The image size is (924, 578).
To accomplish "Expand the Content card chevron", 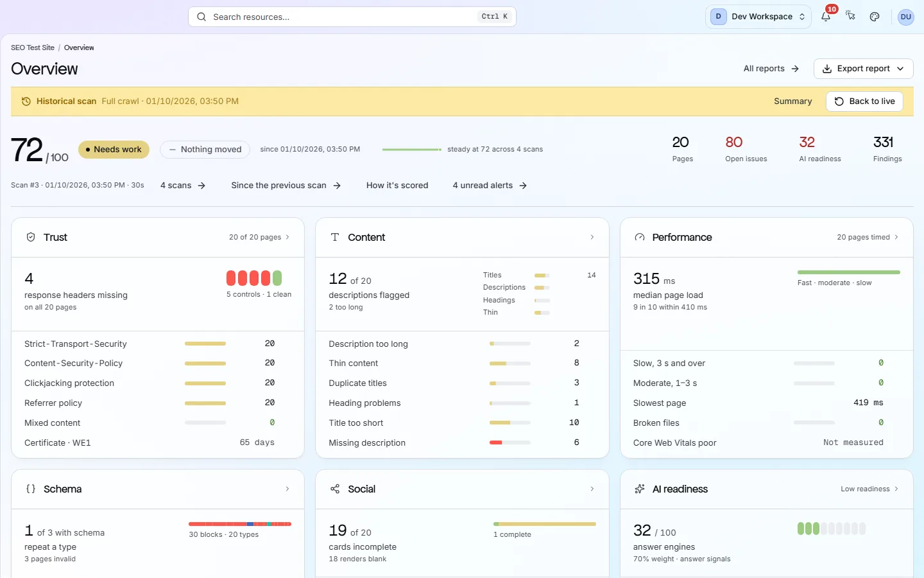I will [592, 237].
